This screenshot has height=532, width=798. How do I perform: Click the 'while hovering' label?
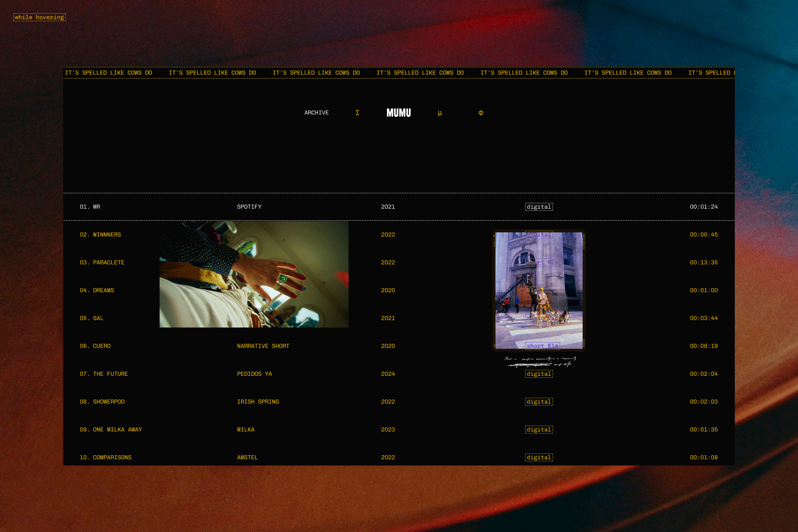39,17
